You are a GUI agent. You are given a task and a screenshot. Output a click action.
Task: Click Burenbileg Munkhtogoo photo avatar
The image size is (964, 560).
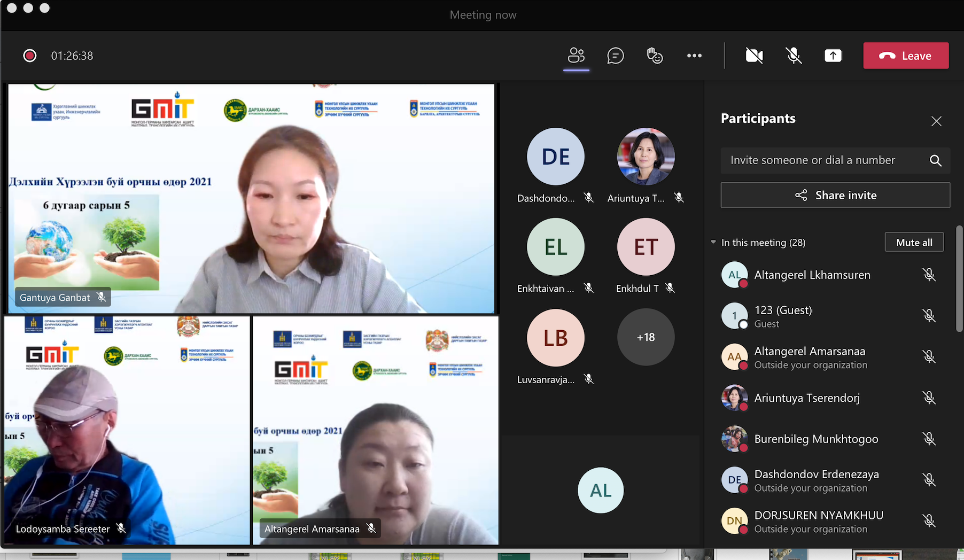click(x=734, y=439)
